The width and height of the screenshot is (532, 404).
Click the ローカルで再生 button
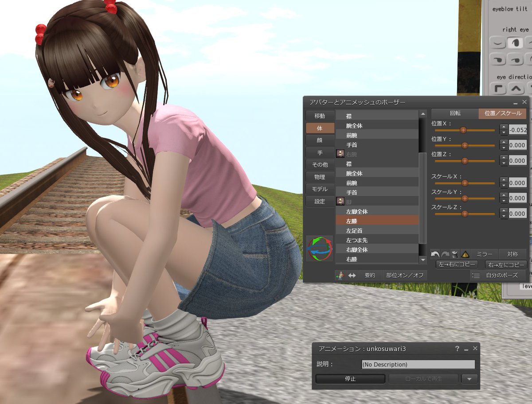(424, 379)
